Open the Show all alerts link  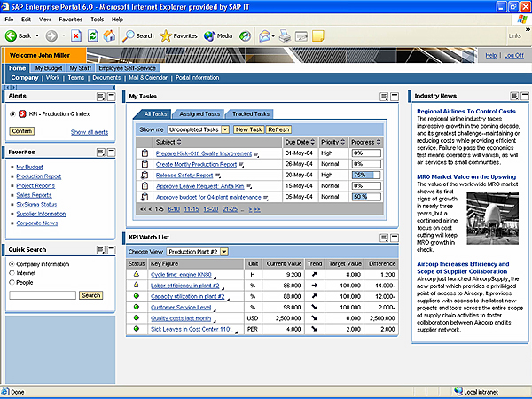90,132
